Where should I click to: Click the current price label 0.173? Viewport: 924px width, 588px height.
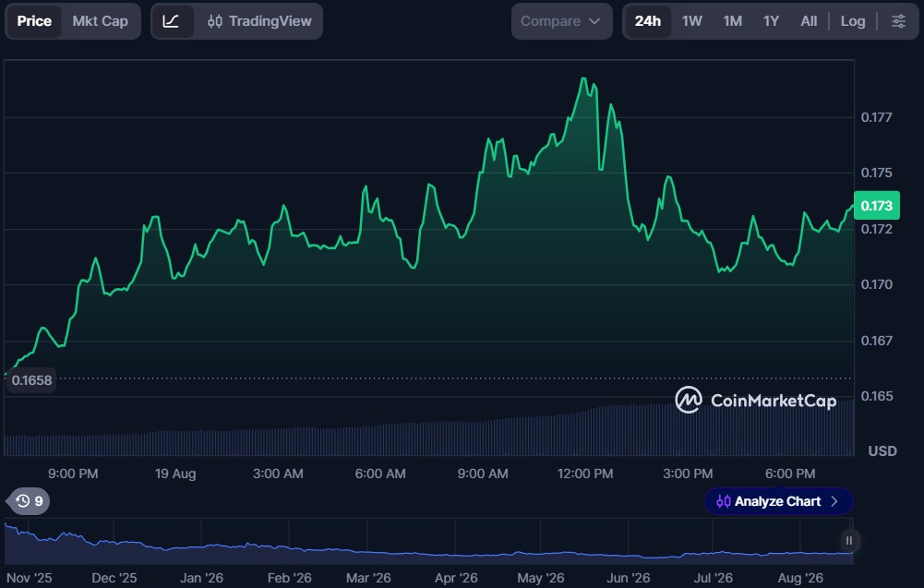(x=876, y=206)
